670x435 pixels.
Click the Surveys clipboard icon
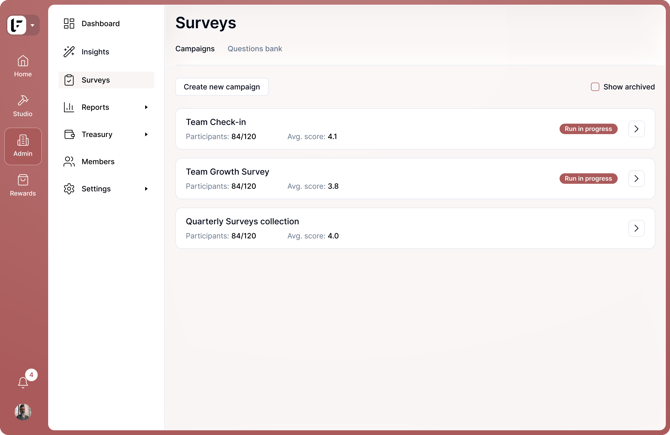(x=69, y=80)
